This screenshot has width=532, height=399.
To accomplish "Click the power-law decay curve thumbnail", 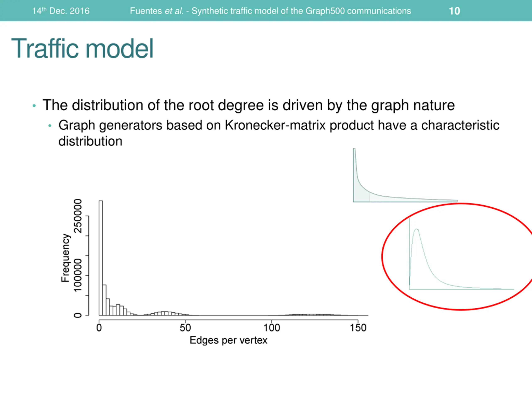I will point(405,175).
